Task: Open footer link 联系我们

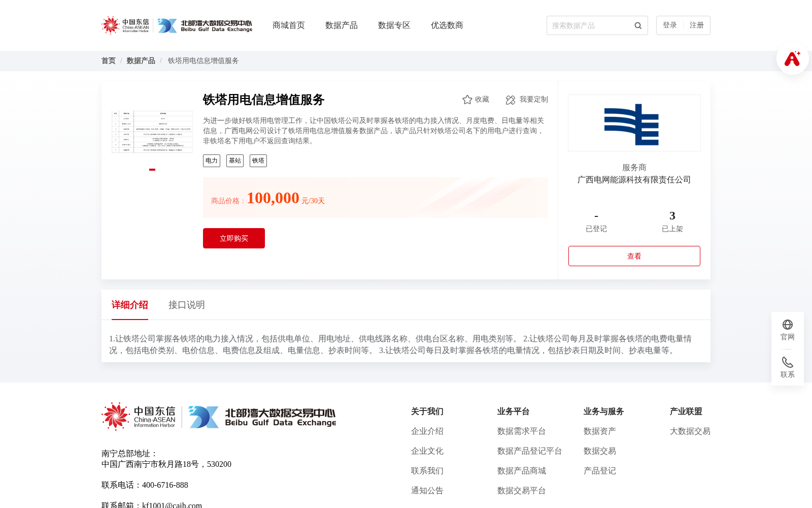Action: pos(427,471)
